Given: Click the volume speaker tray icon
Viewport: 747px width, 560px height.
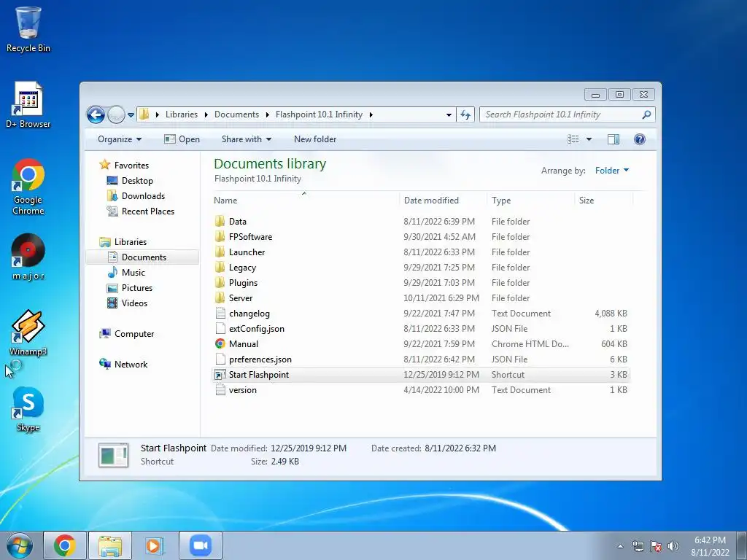Looking at the screenshot, I should [x=673, y=546].
